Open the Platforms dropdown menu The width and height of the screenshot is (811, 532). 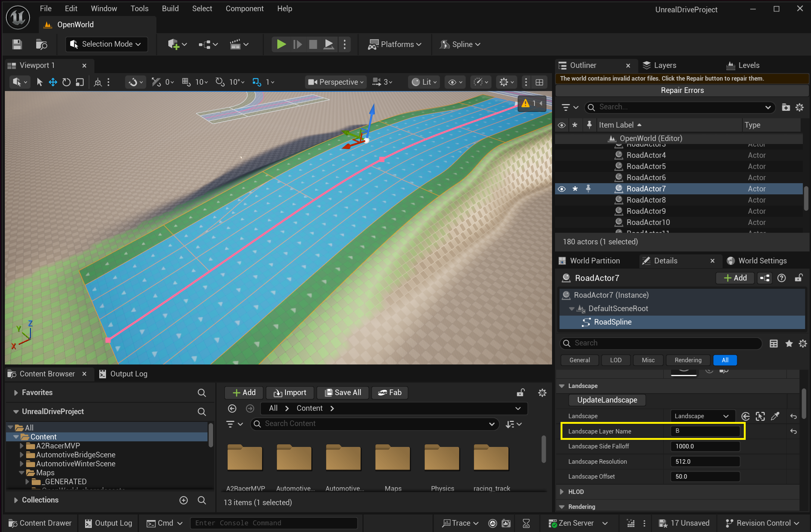tap(395, 44)
